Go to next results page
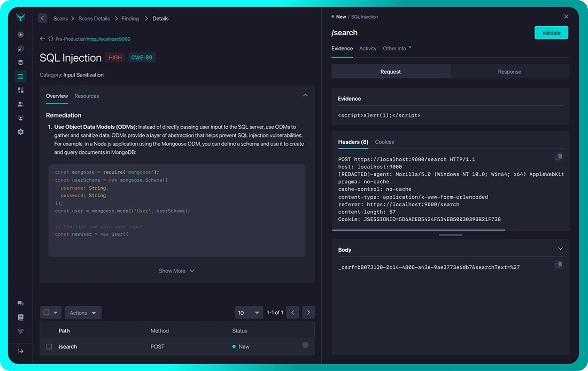Screen dimensions: 588x371 coord(308,312)
